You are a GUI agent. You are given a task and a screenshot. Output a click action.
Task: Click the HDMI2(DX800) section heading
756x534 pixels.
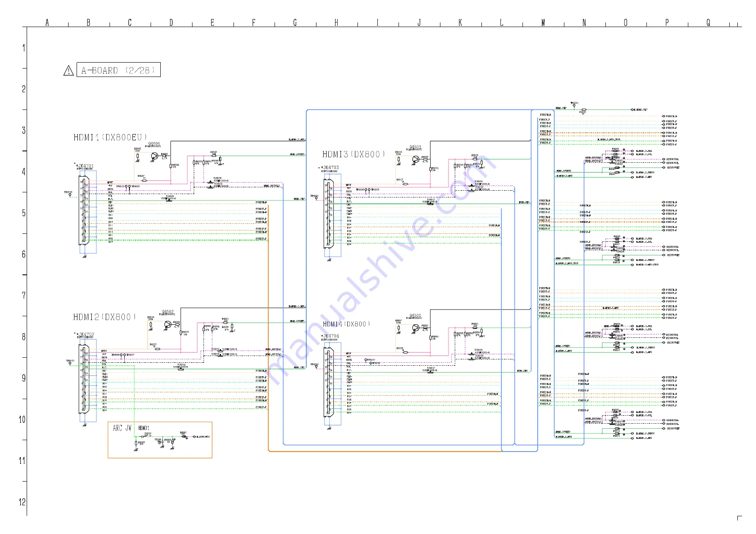click(x=104, y=317)
